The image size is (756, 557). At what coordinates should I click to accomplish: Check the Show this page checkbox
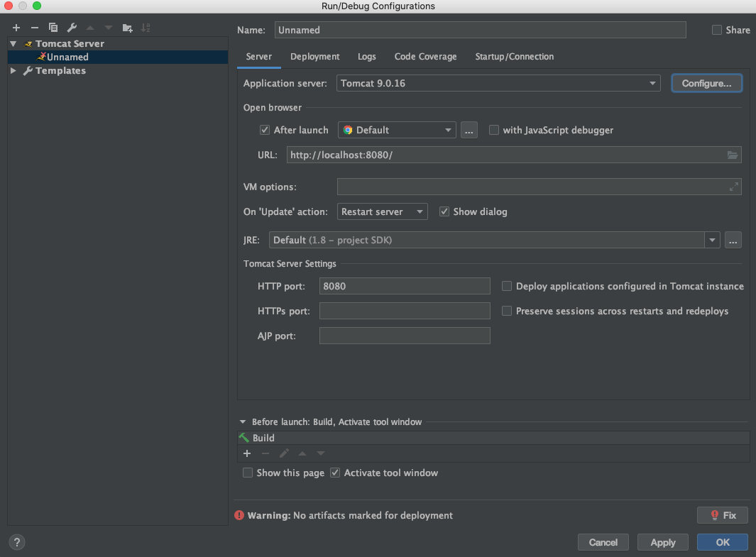(248, 473)
